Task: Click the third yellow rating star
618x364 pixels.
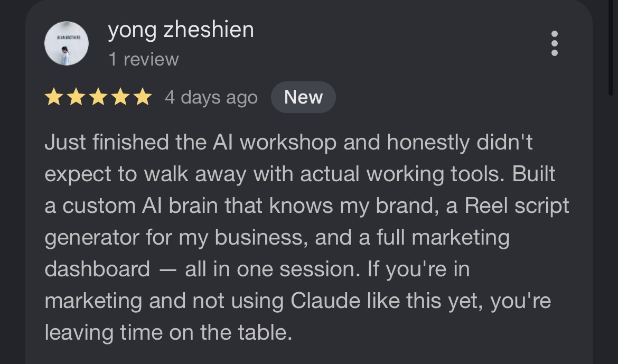Action: tap(98, 97)
